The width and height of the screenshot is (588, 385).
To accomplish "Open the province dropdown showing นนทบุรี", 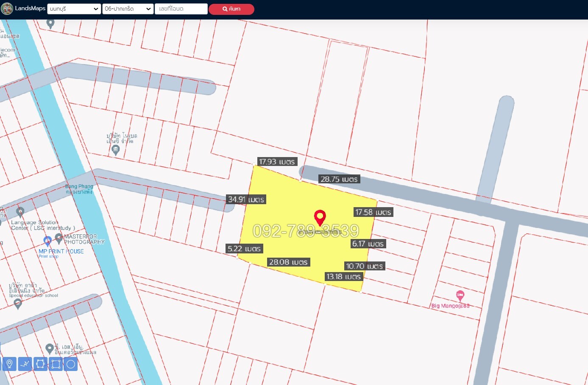I will (x=74, y=9).
